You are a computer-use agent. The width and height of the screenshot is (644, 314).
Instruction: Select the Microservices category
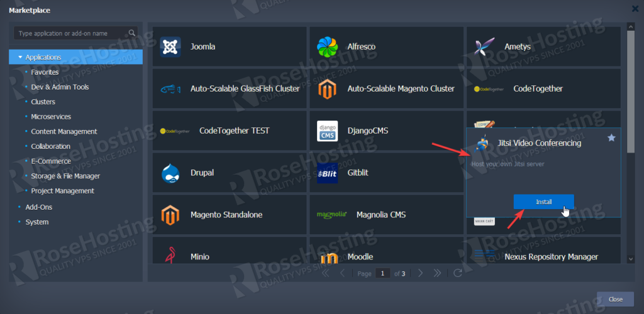pyautogui.click(x=51, y=117)
